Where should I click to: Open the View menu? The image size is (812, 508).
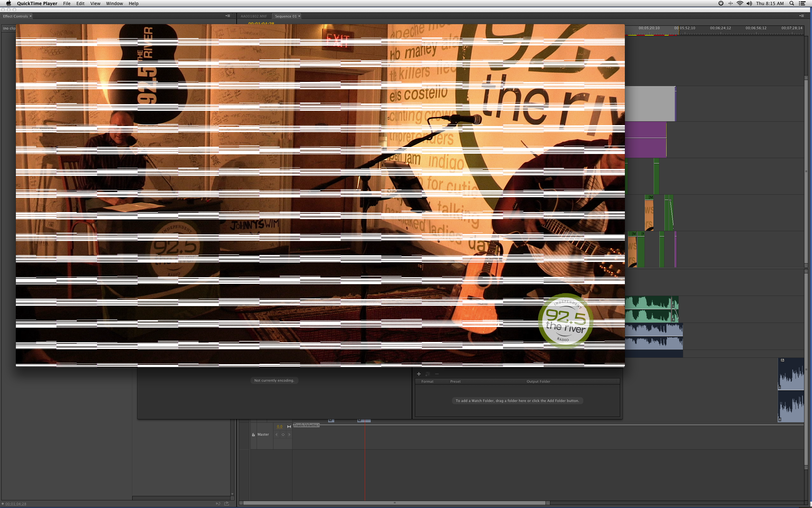95,3
